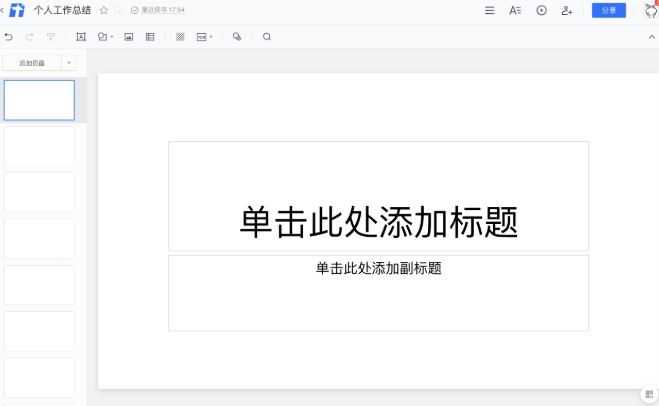The width and height of the screenshot is (659, 406).
Task: Select the first slide thumbnail
Action: coord(40,100)
